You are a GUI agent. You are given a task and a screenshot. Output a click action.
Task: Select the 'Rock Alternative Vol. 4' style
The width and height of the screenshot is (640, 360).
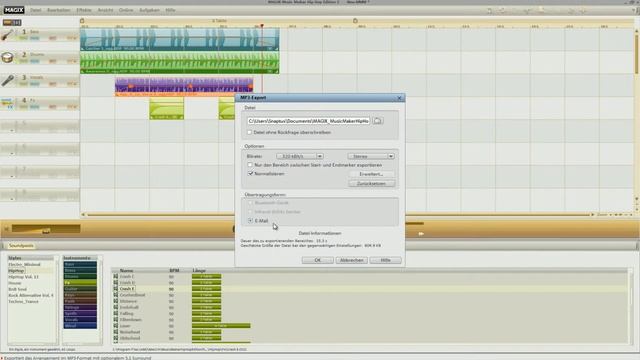(31, 295)
